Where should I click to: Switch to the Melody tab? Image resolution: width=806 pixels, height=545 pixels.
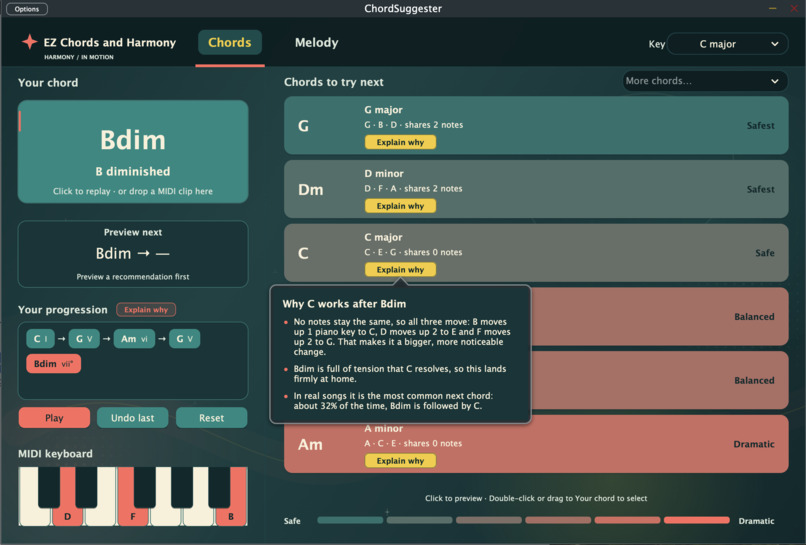(x=317, y=43)
